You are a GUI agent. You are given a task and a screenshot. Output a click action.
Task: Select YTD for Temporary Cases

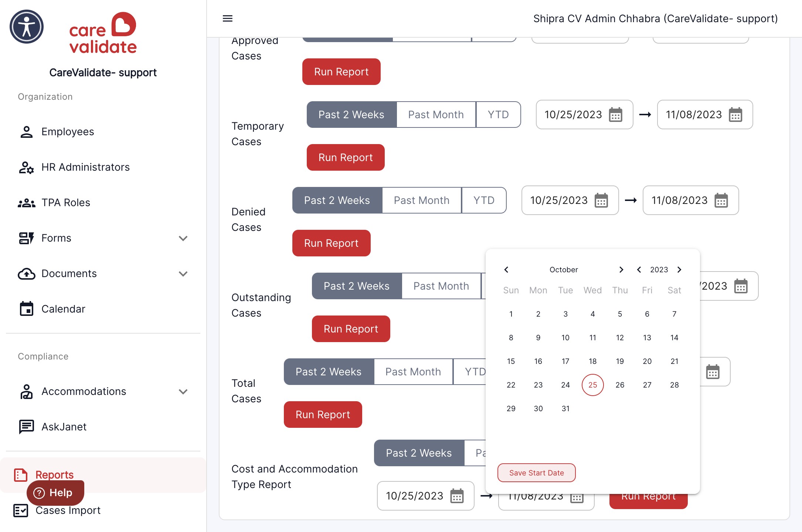[498, 115]
